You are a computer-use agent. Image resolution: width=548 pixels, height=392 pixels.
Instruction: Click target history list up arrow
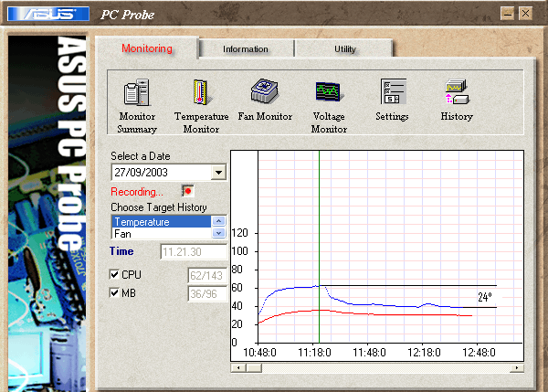tap(219, 221)
